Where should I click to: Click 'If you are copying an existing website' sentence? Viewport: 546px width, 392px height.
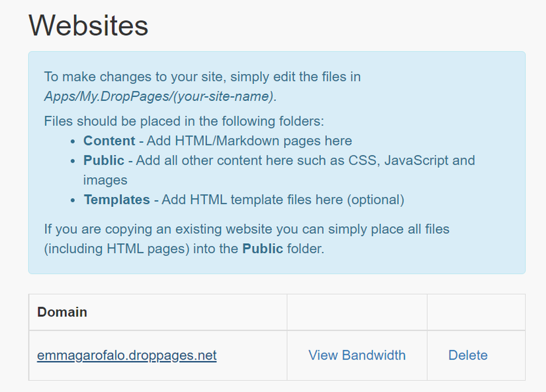tap(246, 230)
